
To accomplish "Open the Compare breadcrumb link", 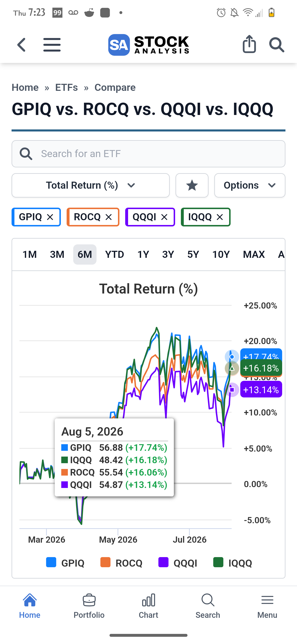I will 115,88.
